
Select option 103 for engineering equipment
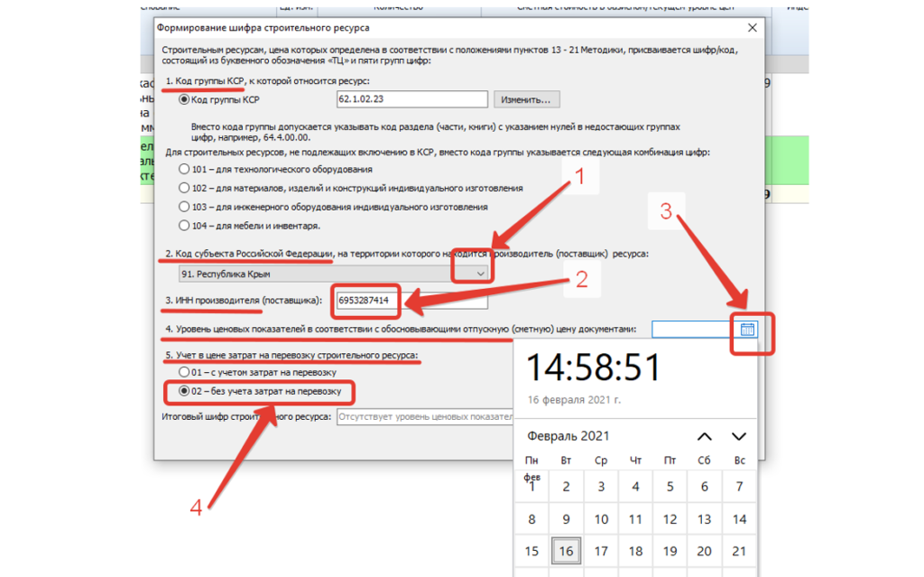point(185,207)
